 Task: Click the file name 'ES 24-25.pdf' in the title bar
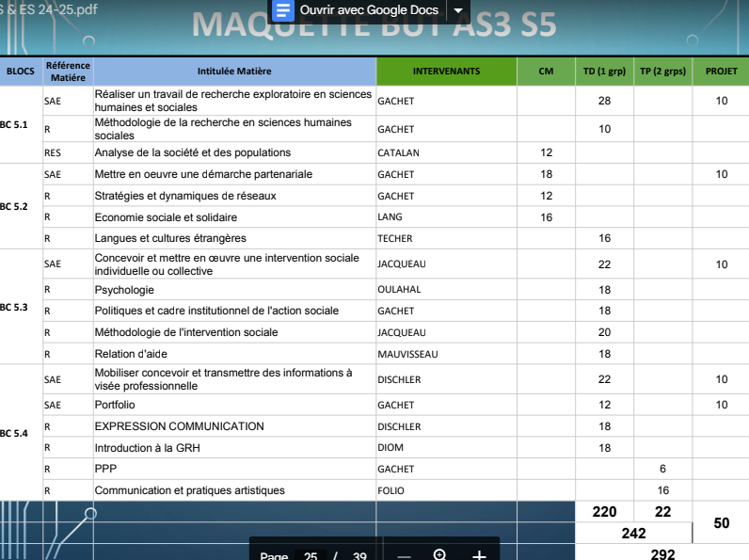pos(56,9)
